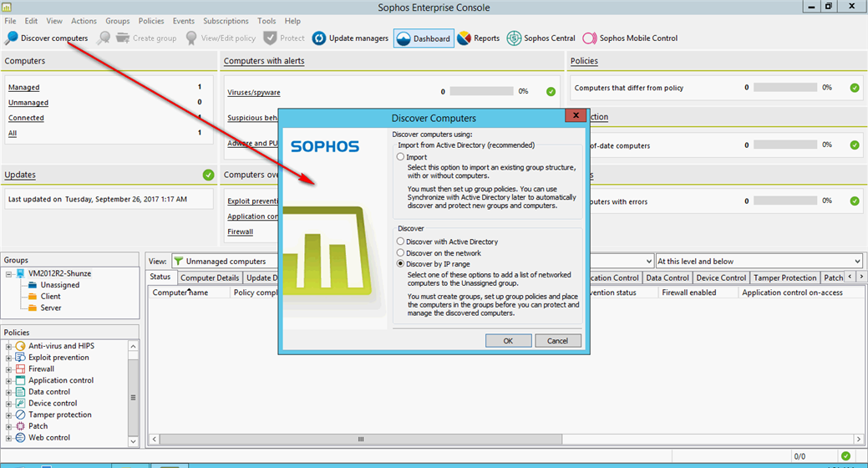
Task: Expand the Exploit prevention policy node
Action: tap(9, 359)
